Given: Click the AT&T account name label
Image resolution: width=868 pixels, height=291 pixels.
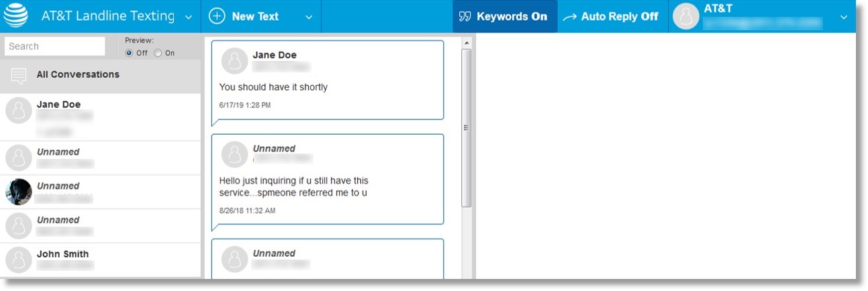Looking at the screenshot, I should point(718,9).
